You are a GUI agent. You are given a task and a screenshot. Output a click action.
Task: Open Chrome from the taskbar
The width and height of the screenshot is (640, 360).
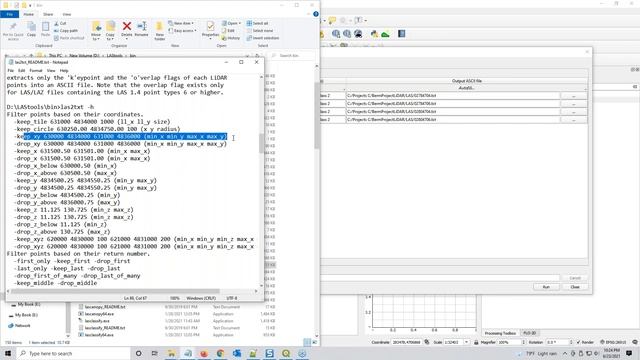tap(220, 353)
